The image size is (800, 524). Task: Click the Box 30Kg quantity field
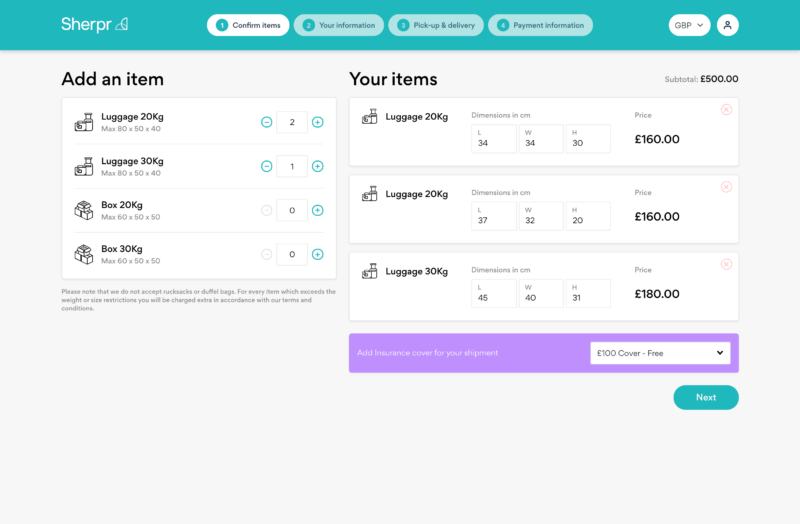point(292,254)
